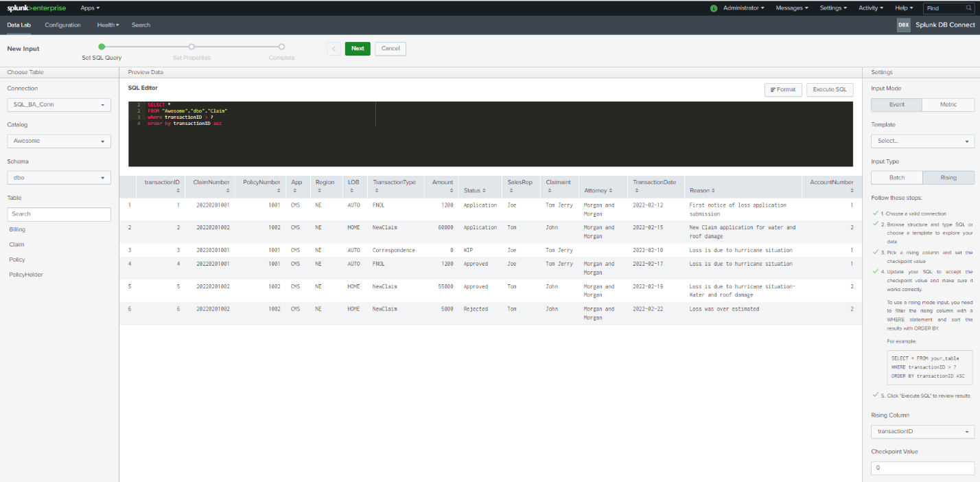Sort table by Attorney column

[x=598, y=190]
